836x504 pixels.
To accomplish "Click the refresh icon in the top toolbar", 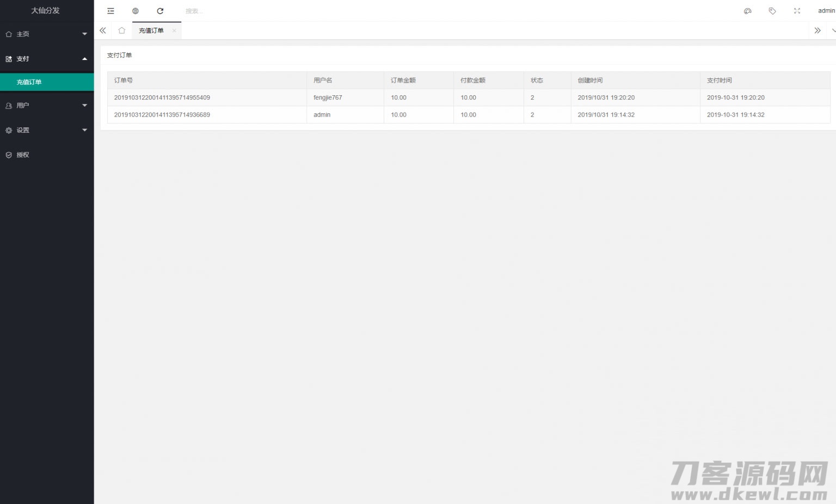I will pyautogui.click(x=160, y=11).
